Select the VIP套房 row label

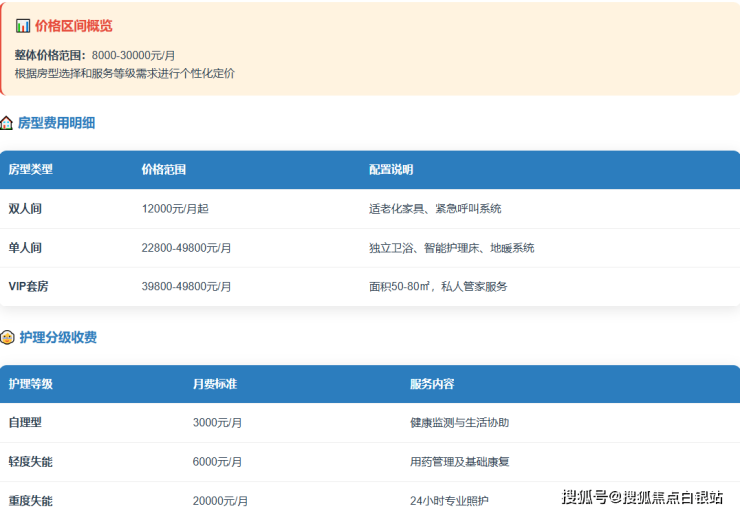coord(28,286)
